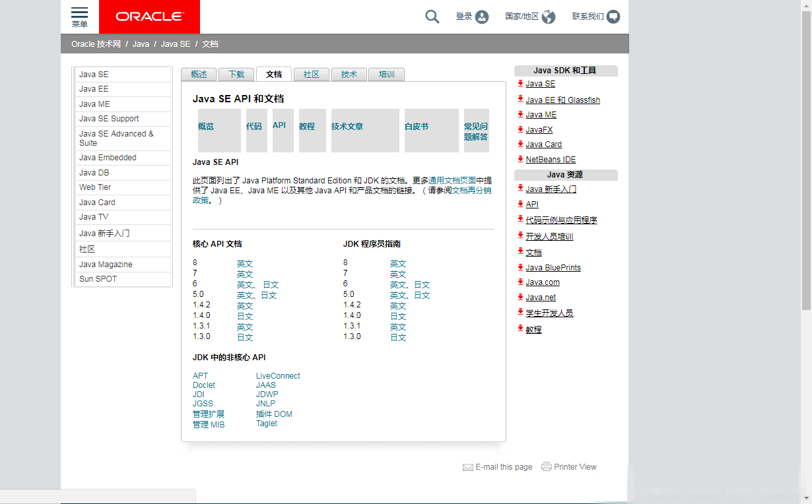812x504 pixels.
Task: Open Java 新手入门 in left sidebar
Action: (x=123, y=233)
